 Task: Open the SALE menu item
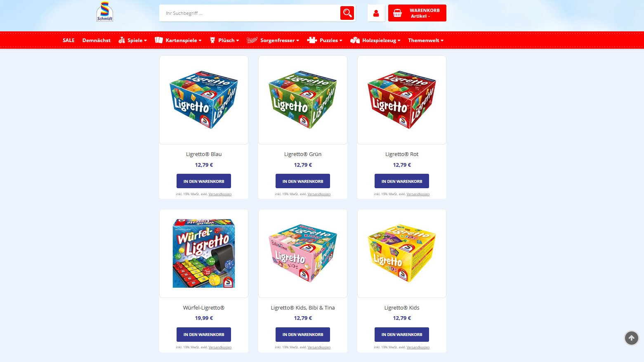coord(68,40)
